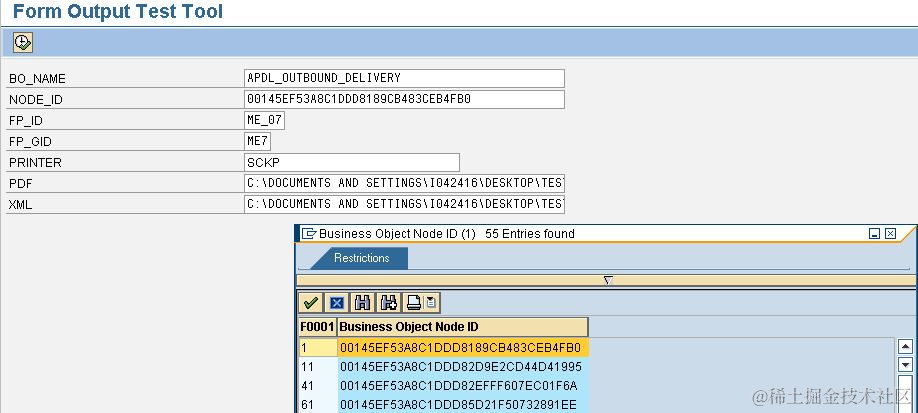918x413 pixels.
Task: Cancel the search help with X icon
Action: [x=337, y=303]
